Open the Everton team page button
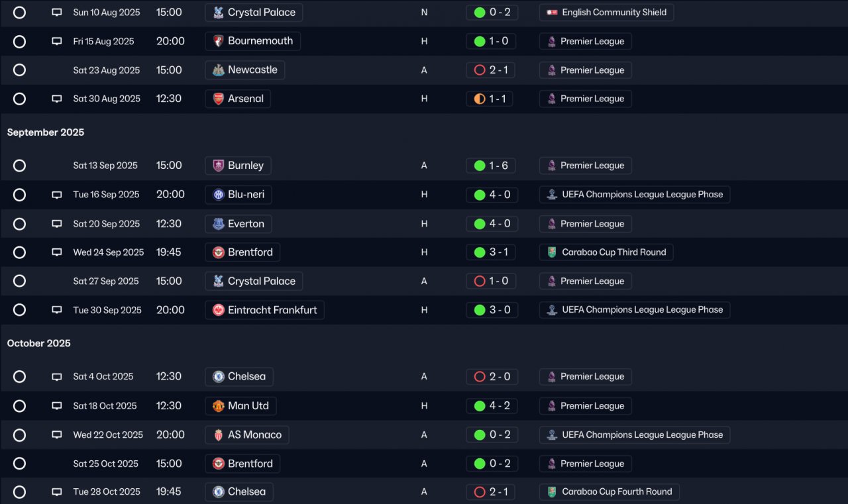The height and width of the screenshot is (504, 848). click(x=238, y=224)
